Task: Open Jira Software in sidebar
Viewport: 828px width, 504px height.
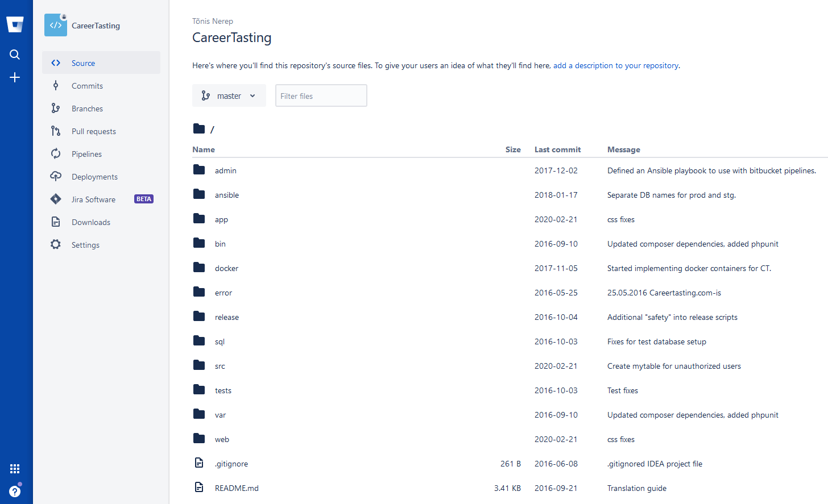Action: 101,199
